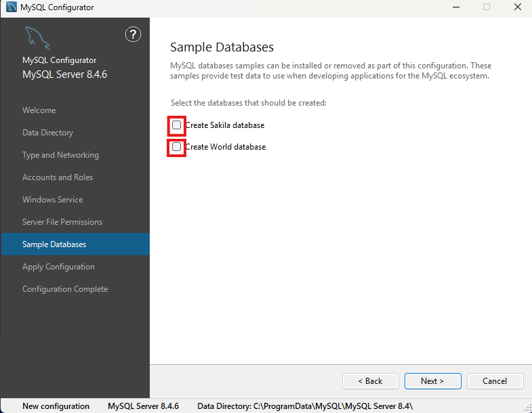532x413 pixels.
Task: Cancel the configuration wizard
Action: pyautogui.click(x=495, y=381)
